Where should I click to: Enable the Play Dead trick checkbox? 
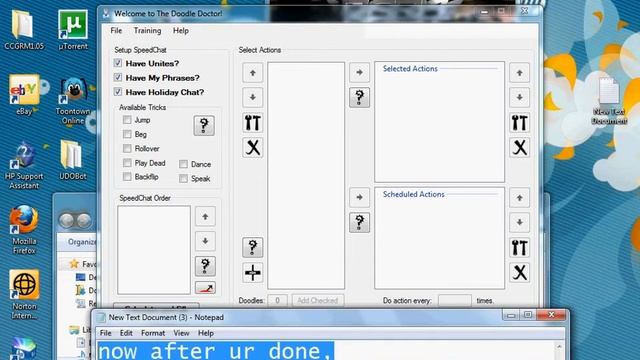pyautogui.click(x=127, y=162)
